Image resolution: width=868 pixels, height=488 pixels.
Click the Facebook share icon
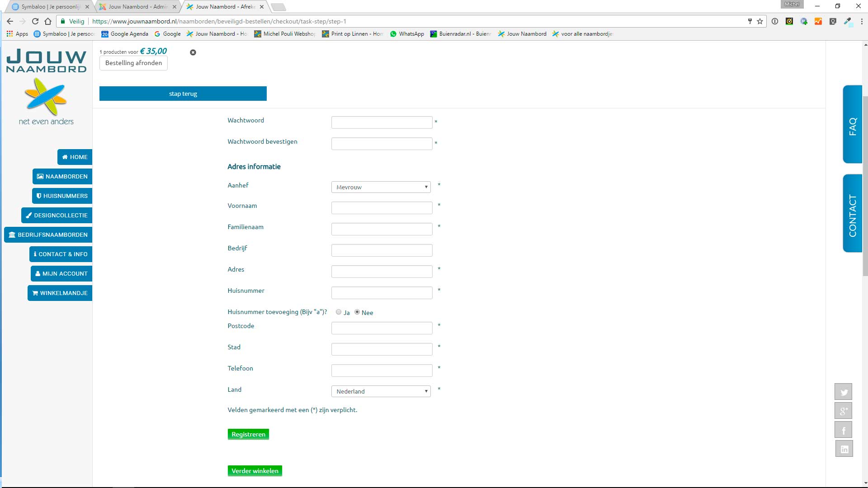843,430
